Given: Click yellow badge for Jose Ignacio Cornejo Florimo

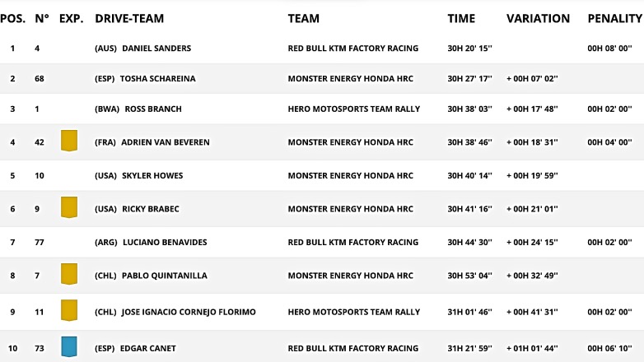Looking at the screenshot, I should 69,310.
